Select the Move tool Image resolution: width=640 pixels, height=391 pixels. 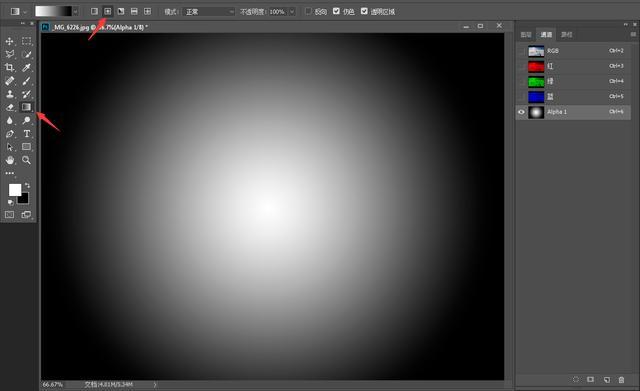9,41
